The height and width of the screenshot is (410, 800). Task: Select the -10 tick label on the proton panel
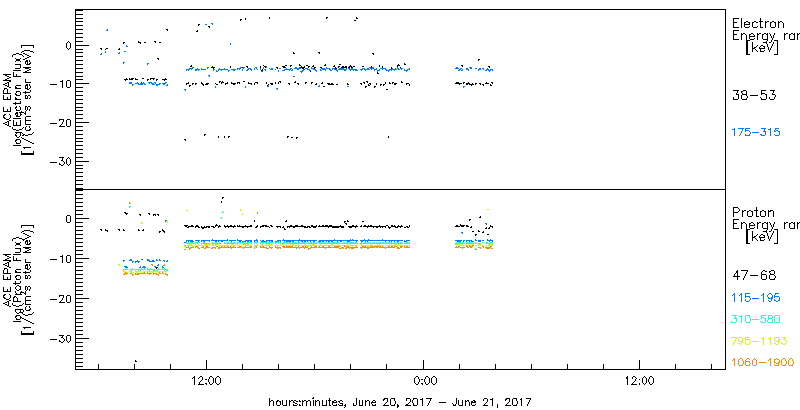point(59,259)
